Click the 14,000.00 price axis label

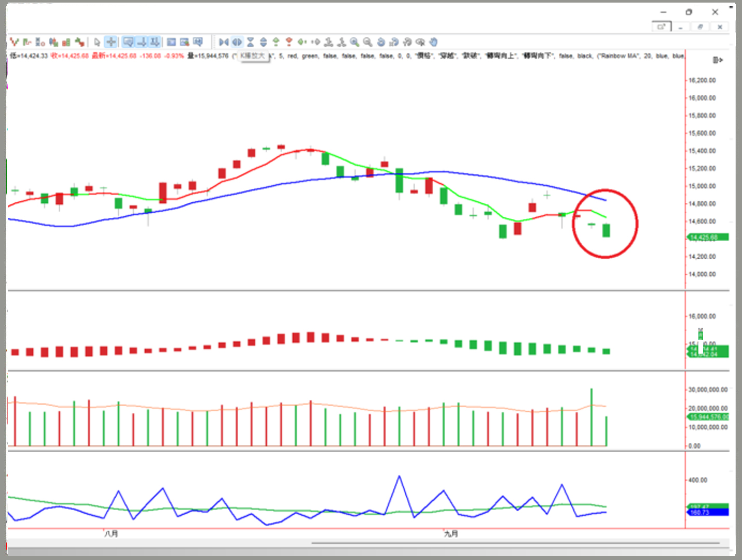pos(702,274)
